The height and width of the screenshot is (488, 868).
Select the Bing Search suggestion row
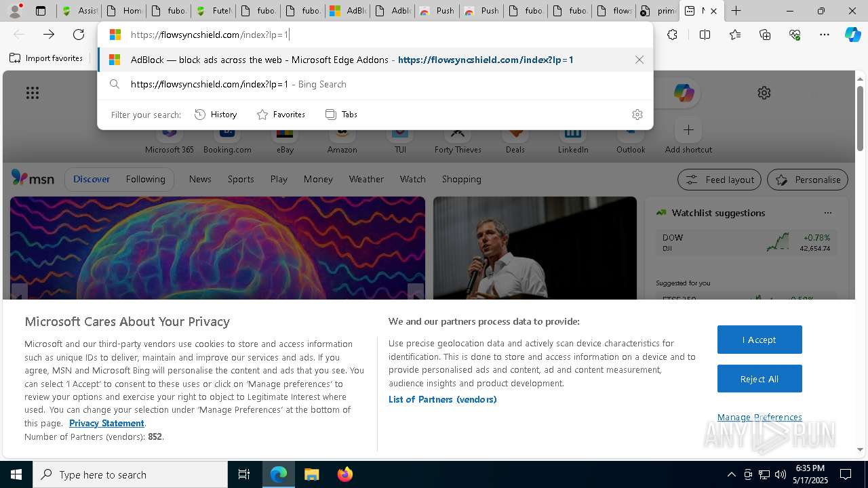[375, 84]
